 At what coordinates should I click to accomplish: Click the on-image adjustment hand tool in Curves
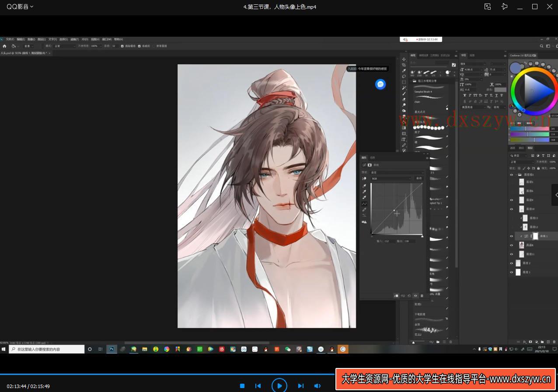click(364, 179)
